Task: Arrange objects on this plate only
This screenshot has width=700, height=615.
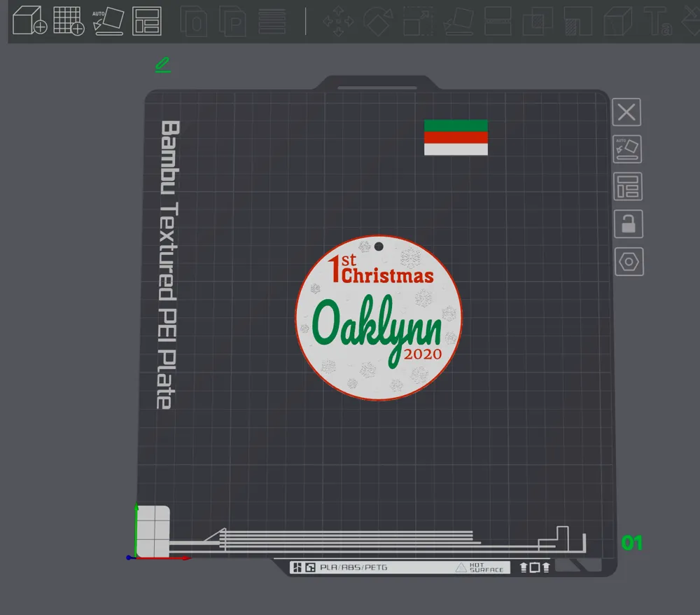Action: (x=628, y=186)
